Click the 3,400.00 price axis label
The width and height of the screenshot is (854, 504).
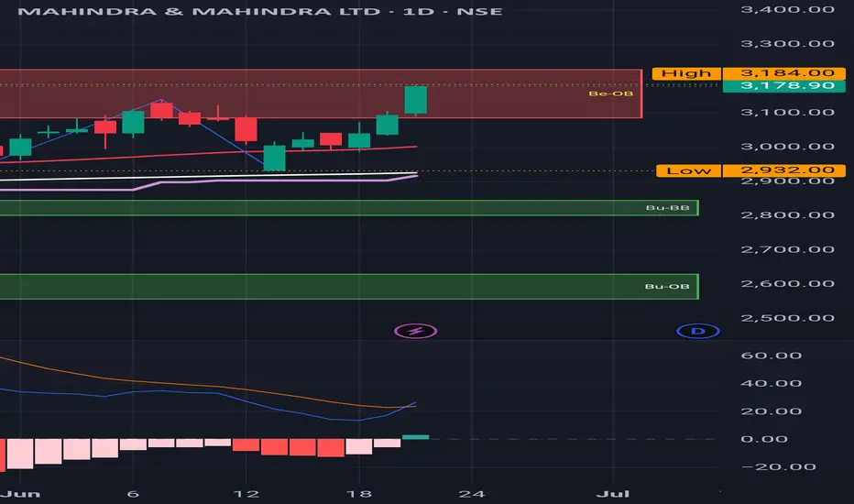point(787,9)
